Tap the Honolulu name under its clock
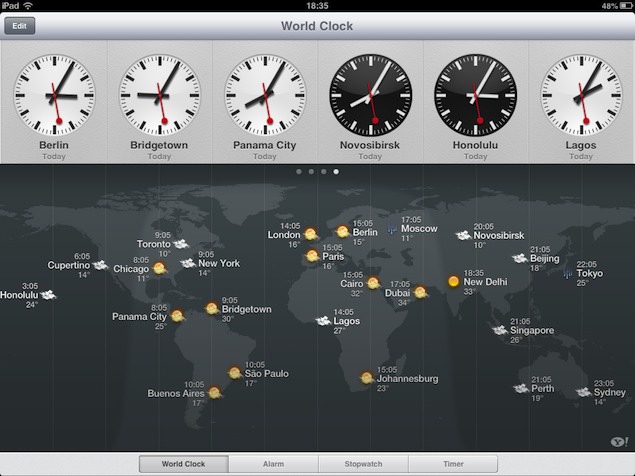Screen dimensions: 635x476 point(475,145)
